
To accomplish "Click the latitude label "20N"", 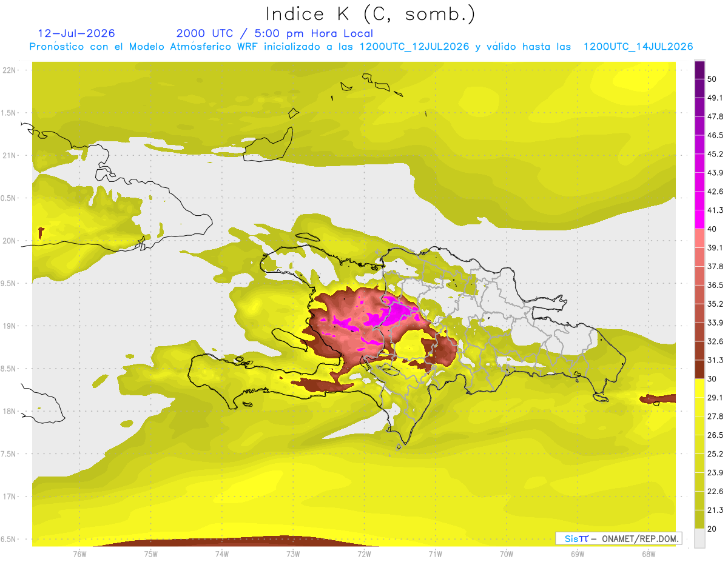I will [x=10, y=241].
